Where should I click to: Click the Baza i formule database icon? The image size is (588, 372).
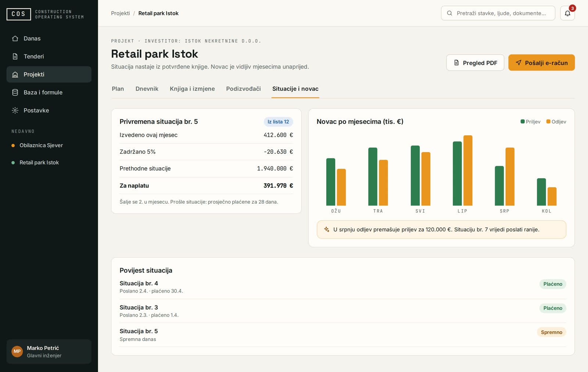pyautogui.click(x=15, y=93)
